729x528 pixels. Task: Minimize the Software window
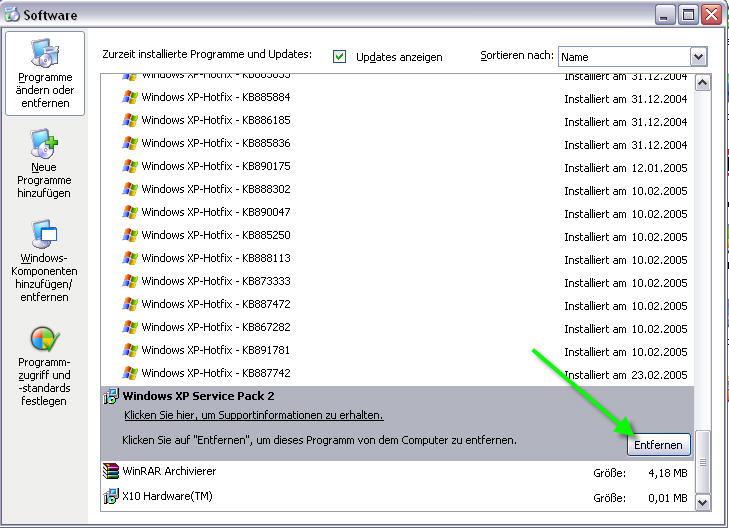click(664, 14)
